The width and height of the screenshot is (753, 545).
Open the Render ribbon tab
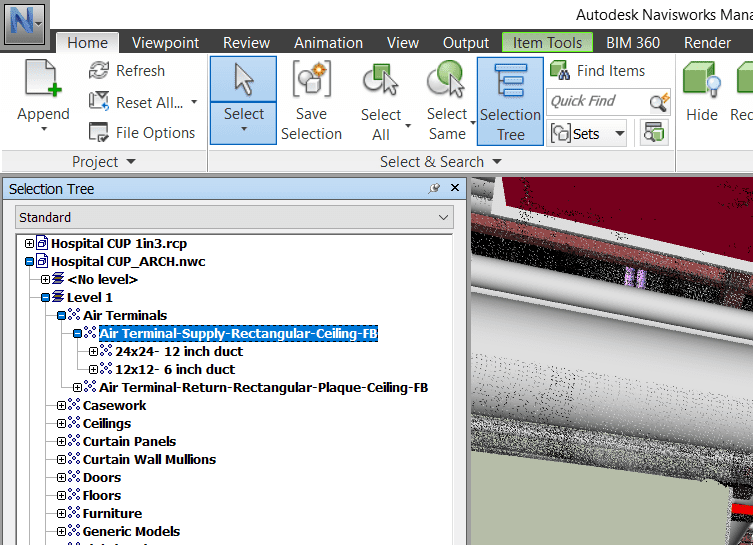707,43
